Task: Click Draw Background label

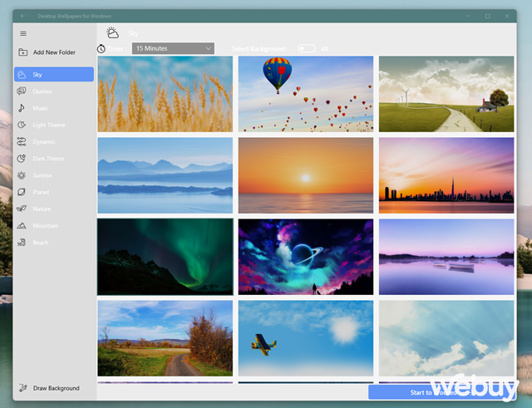Action: click(x=56, y=388)
